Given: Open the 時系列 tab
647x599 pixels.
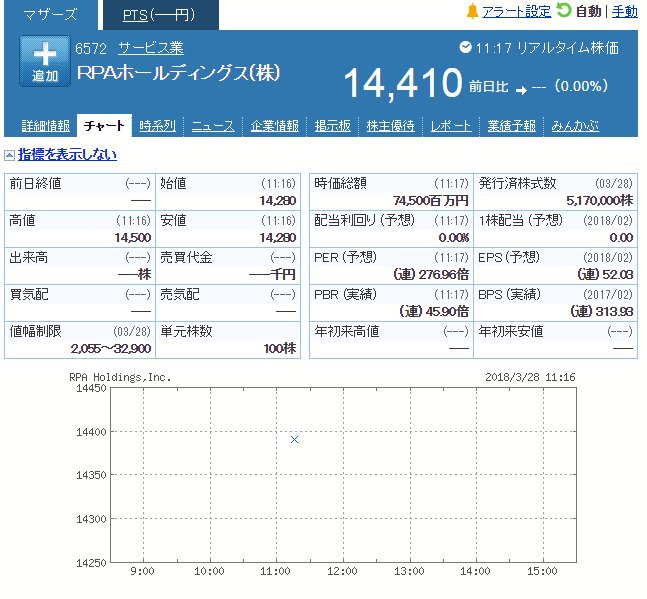Looking at the screenshot, I should coord(157,126).
